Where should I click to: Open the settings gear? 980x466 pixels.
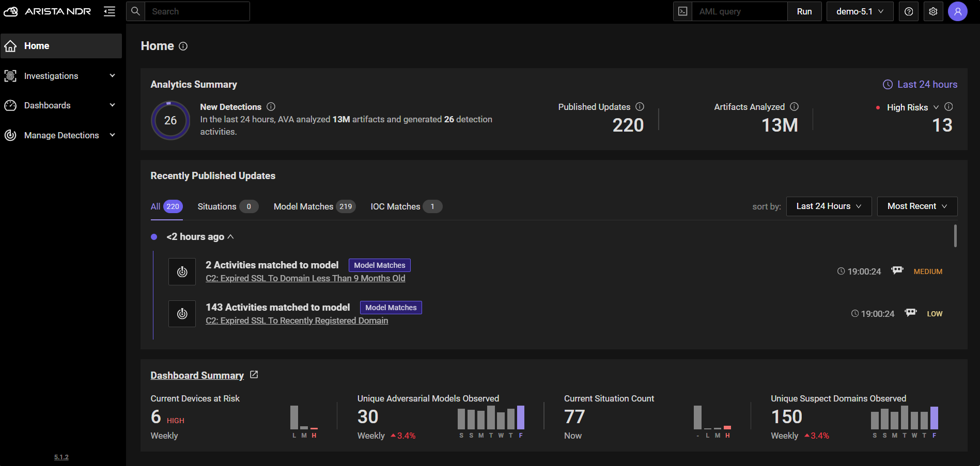tap(933, 11)
